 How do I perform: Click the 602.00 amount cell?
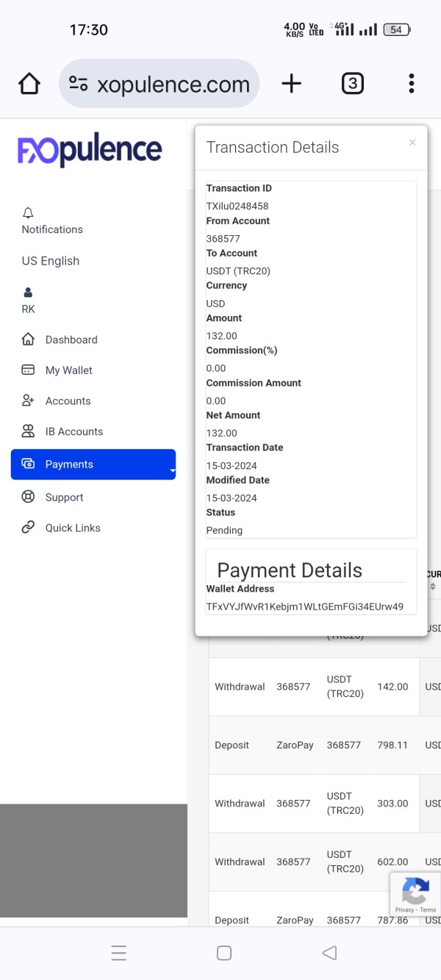coord(392,862)
